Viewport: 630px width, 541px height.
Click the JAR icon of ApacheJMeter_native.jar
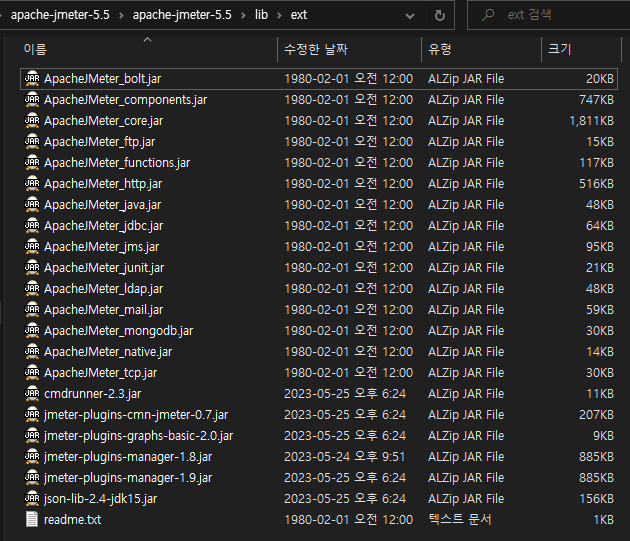(x=32, y=351)
